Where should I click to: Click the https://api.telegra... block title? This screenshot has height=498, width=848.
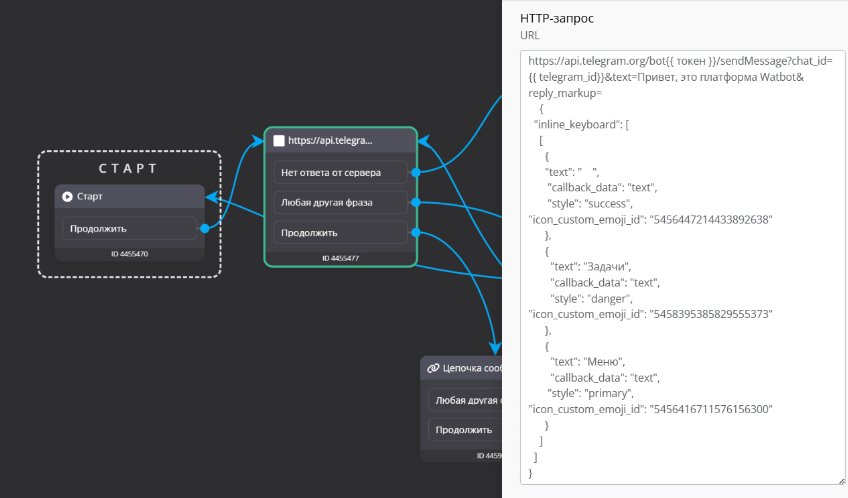click(x=330, y=141)
